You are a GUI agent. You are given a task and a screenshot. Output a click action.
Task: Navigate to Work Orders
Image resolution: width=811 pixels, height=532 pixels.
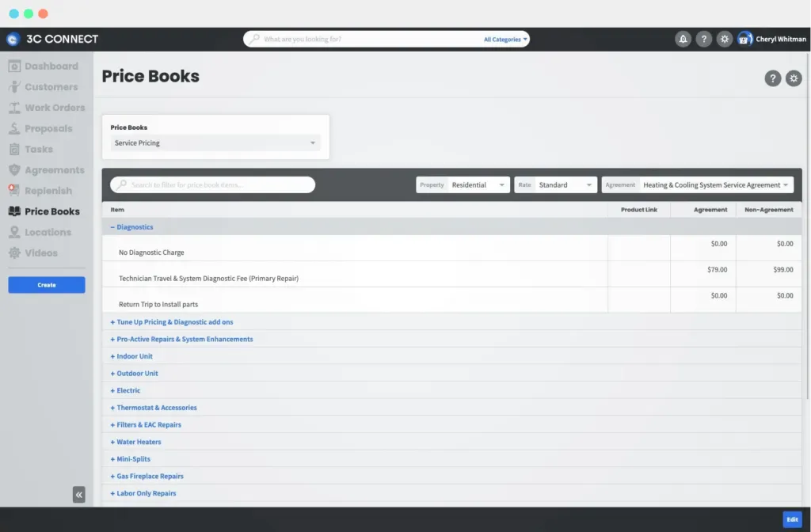pyautogui.click(x=47, y=108)
